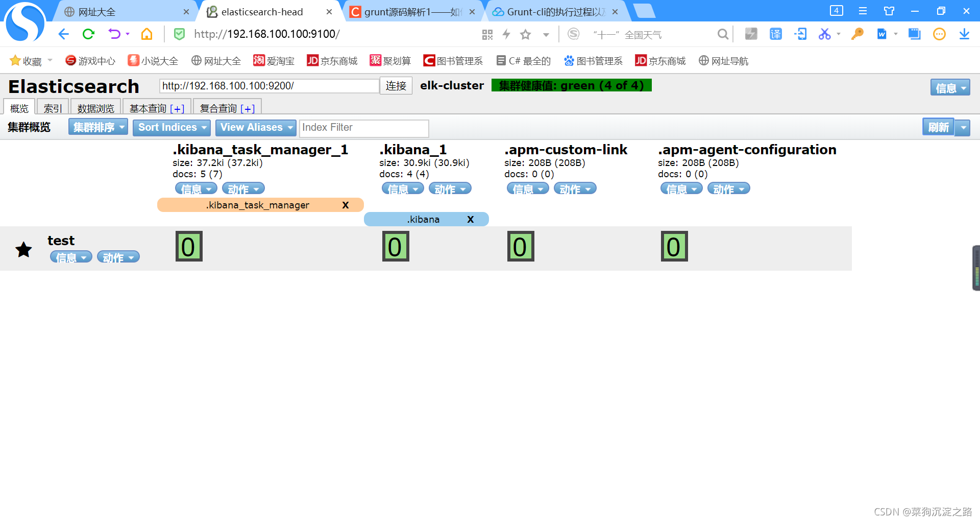Remove the .kibana_task_manager alias with X

[346, 205]
